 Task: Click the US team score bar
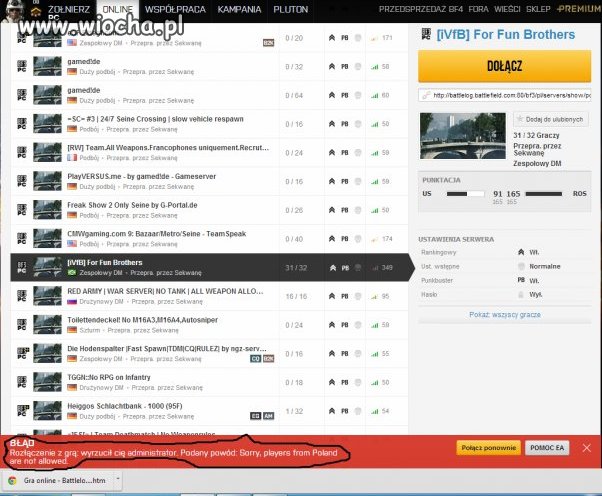click(x=465, y=194)
